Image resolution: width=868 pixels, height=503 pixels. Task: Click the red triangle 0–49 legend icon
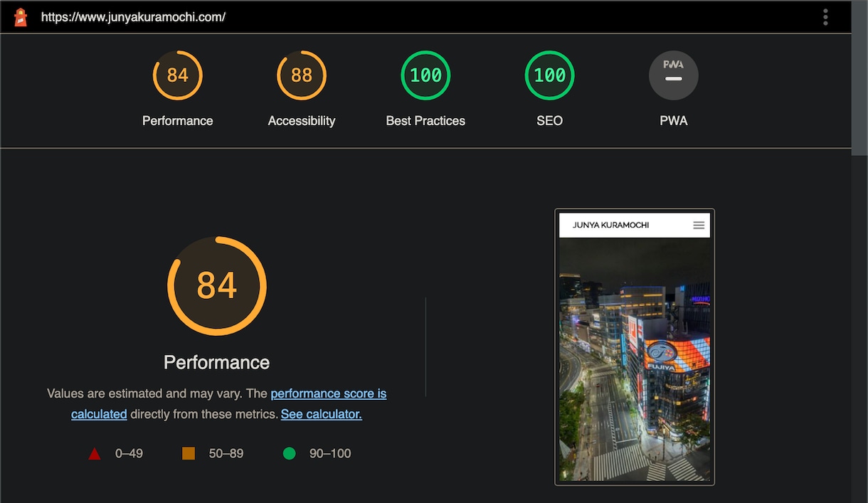(95, 453)
